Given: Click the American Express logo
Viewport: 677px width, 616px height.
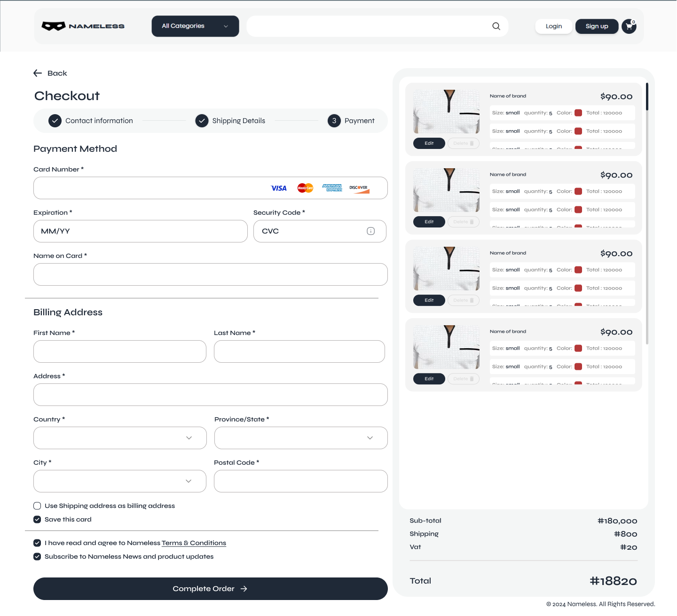Looking at the screenshot, I should click(332, 188).
